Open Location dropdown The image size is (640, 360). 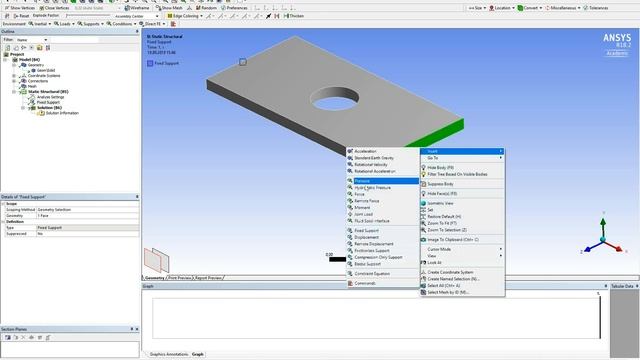[502, 8]
